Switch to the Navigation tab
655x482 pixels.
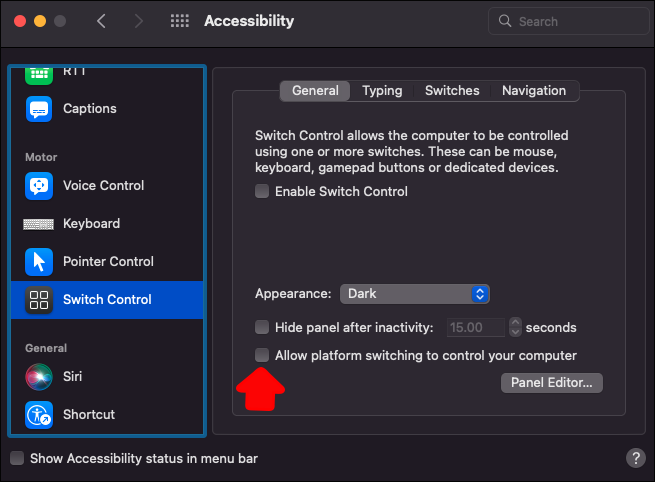click(534, 91)
